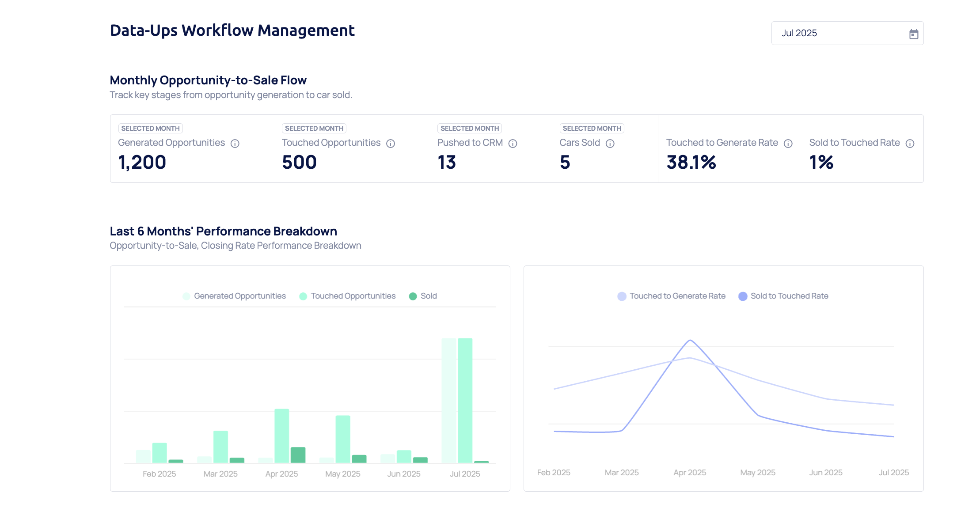The image size is (980, 523).
Task: Click the tall Jul 2025 touched opportunities bar
Action: (465, 400)
